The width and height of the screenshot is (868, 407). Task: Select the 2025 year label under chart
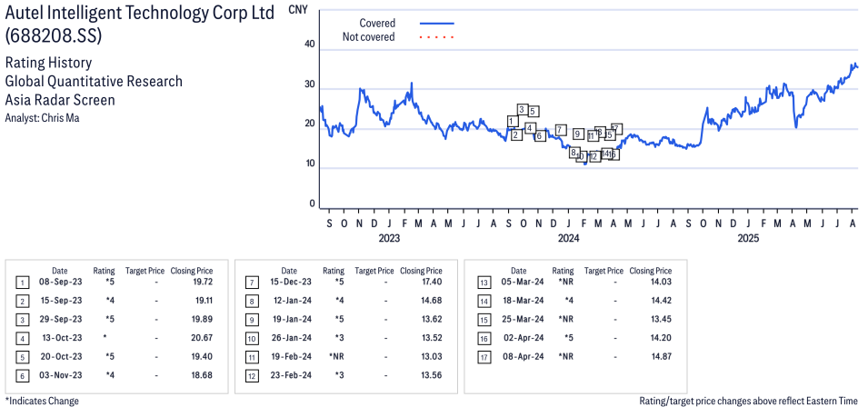pos(748,239)
